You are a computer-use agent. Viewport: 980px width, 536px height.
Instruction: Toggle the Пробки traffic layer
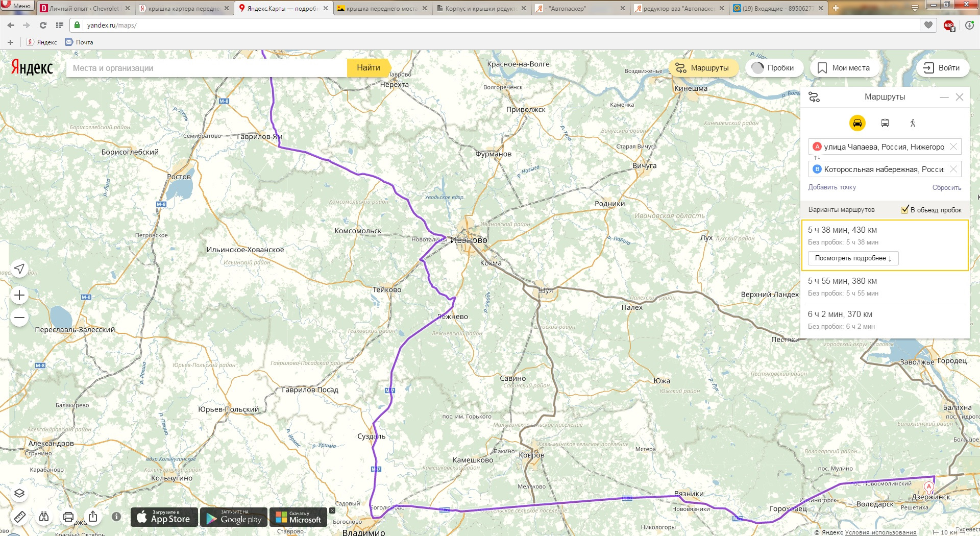tap(774, 68)
